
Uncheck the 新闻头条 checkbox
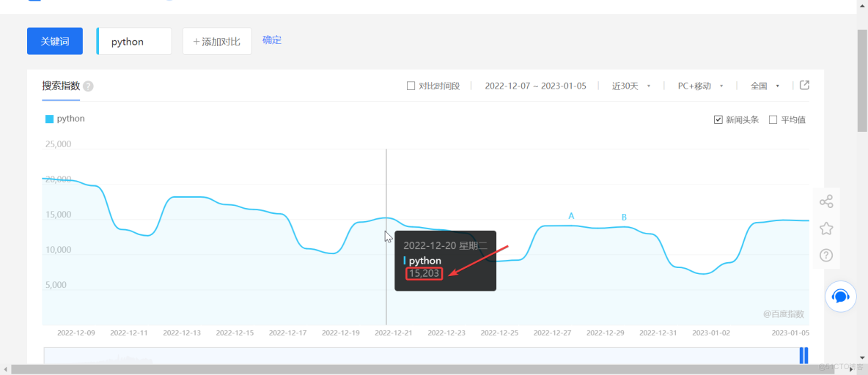click(718, 119)
